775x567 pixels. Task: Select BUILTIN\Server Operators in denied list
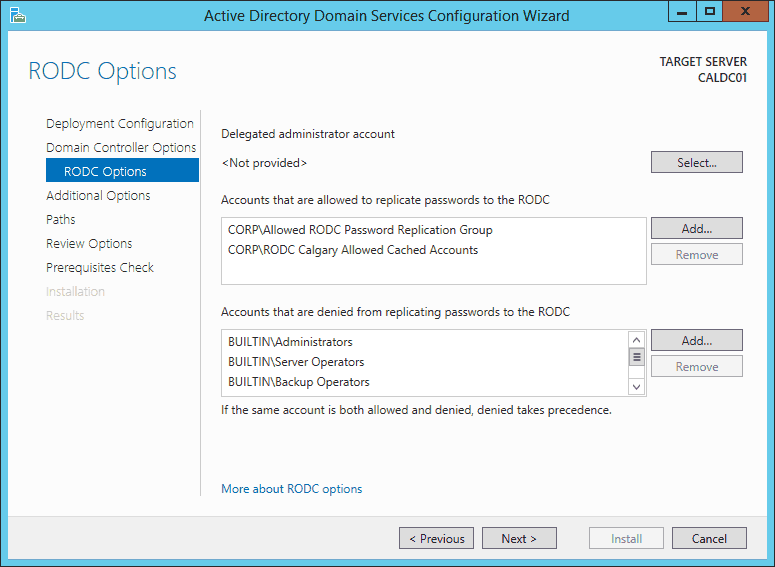coord(296,362)
